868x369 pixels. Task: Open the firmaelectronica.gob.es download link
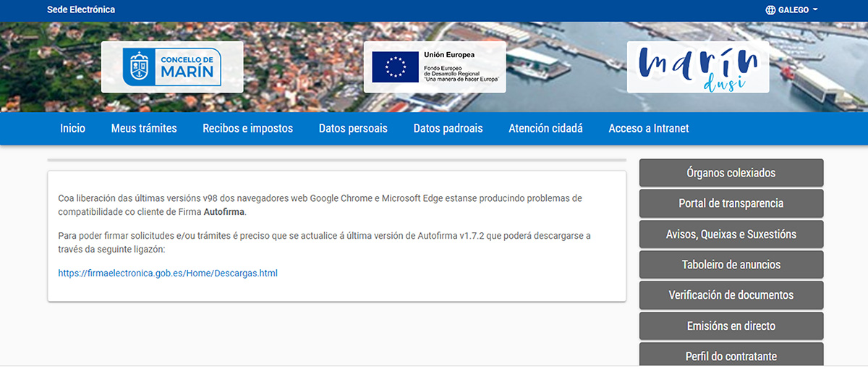click(168, 273)
